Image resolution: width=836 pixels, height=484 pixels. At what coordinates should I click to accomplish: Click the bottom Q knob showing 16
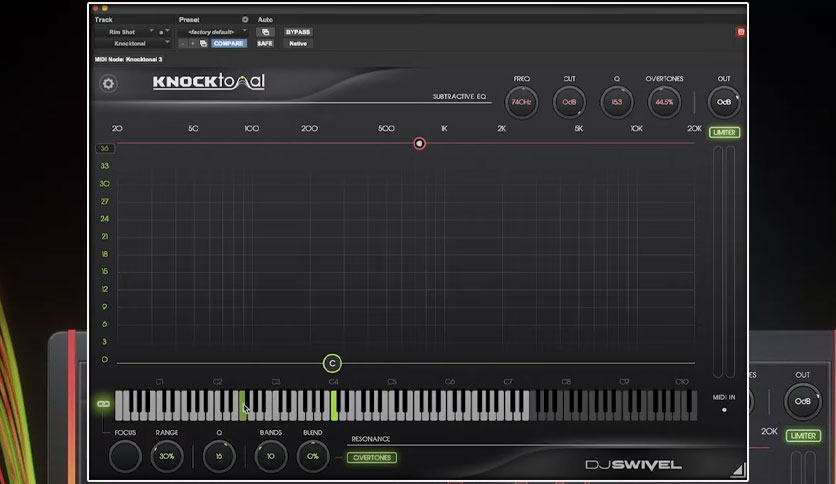tap(219, 456)
